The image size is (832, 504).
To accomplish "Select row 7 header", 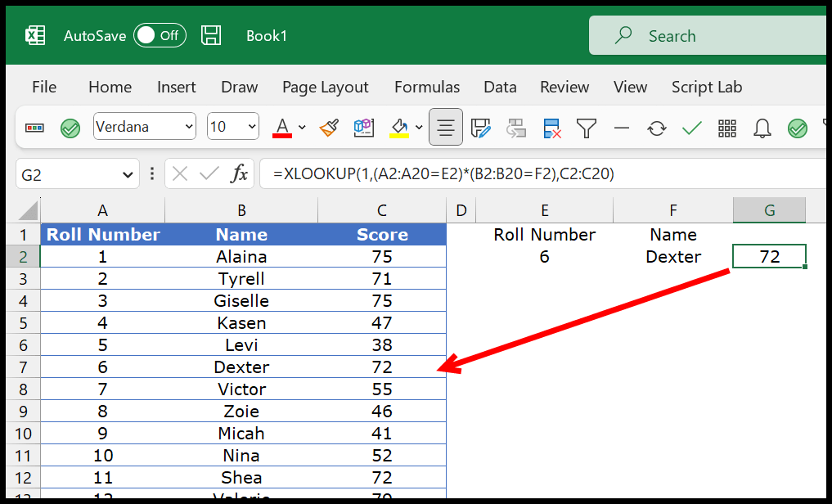I will [23, 367].
